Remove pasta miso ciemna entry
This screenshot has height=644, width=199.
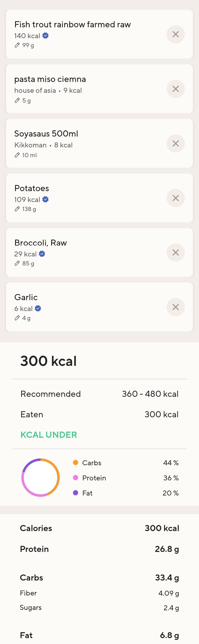pos(176,89)
